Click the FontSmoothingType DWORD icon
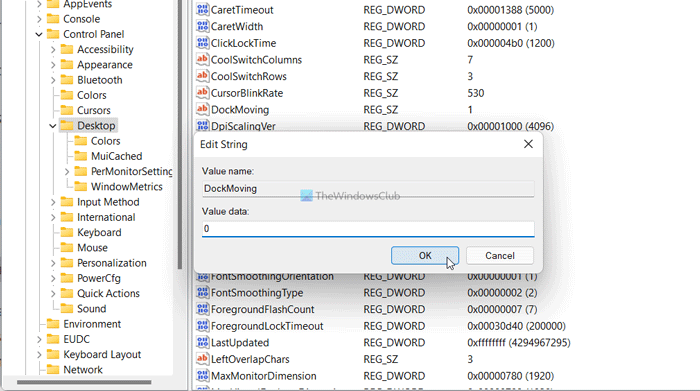Viewport: 700px width, 391px height. [202, 292]
